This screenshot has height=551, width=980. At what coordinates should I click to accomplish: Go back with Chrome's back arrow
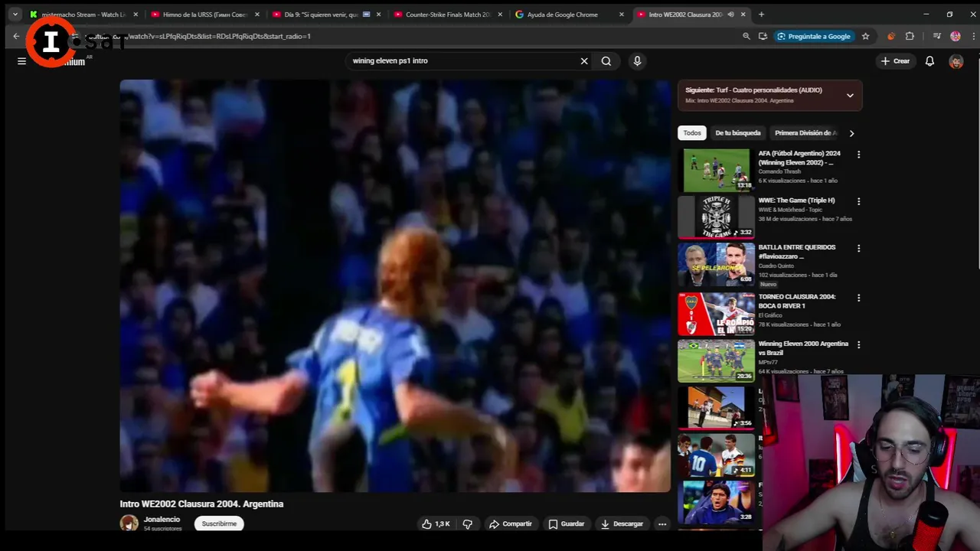tap(16, 36)
